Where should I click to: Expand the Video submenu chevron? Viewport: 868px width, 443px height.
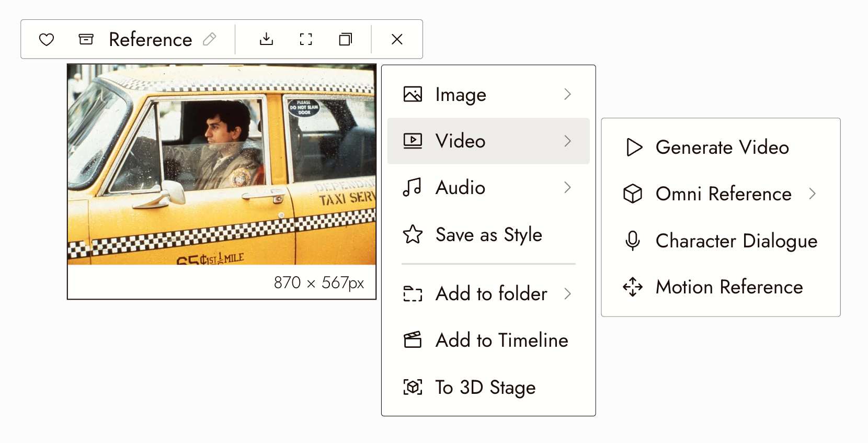point(567,141)
